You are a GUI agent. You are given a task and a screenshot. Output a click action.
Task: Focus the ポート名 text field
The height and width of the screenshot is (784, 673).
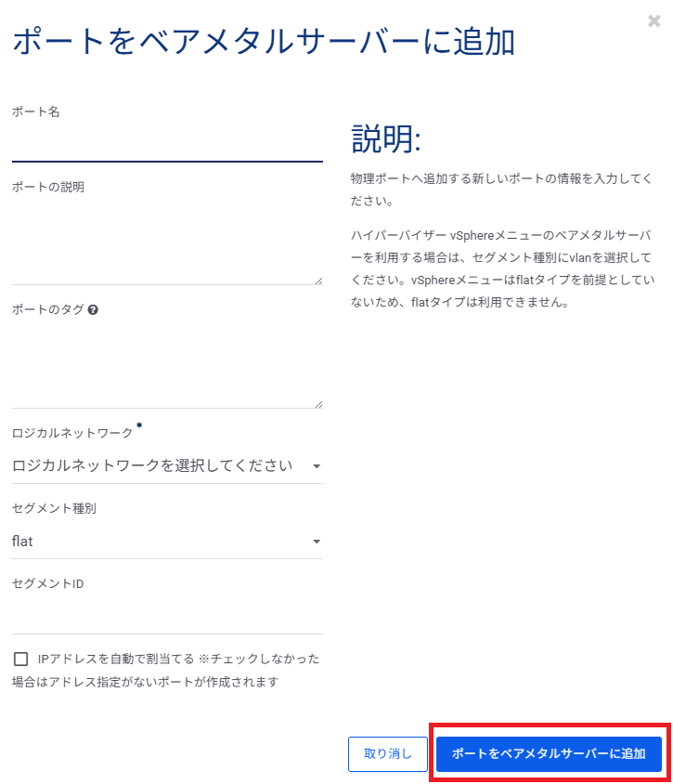click(x=167, y=143)
